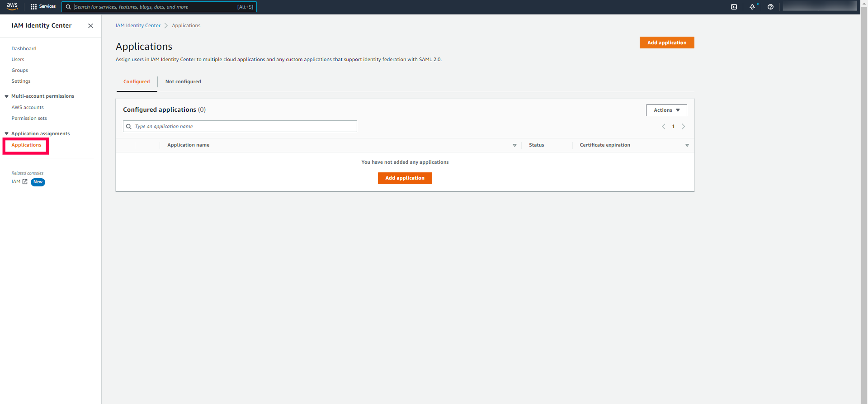Go to next page of applications
This screenshot has width=868, height=404.
coord(684,127)
